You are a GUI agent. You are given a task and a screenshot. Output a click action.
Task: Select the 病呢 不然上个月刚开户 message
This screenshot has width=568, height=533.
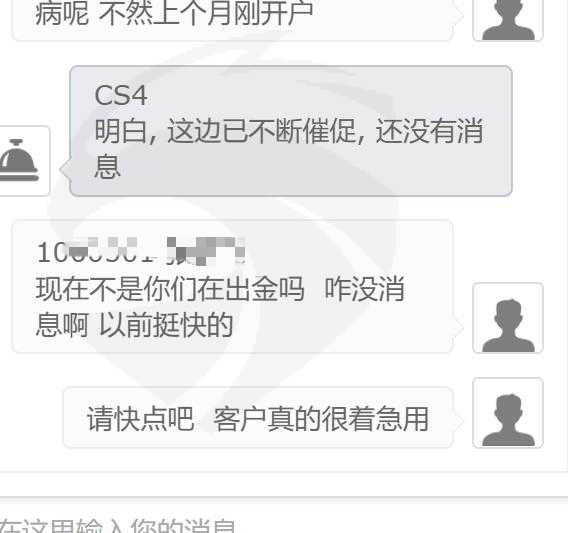(174, 13)
